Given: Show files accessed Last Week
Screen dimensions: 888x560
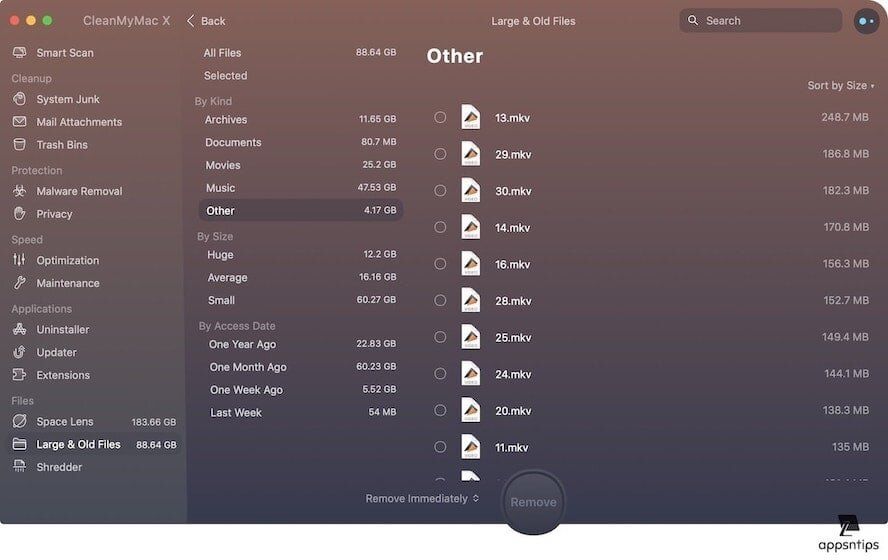Looking at the screenshot, I should point(300,412).
